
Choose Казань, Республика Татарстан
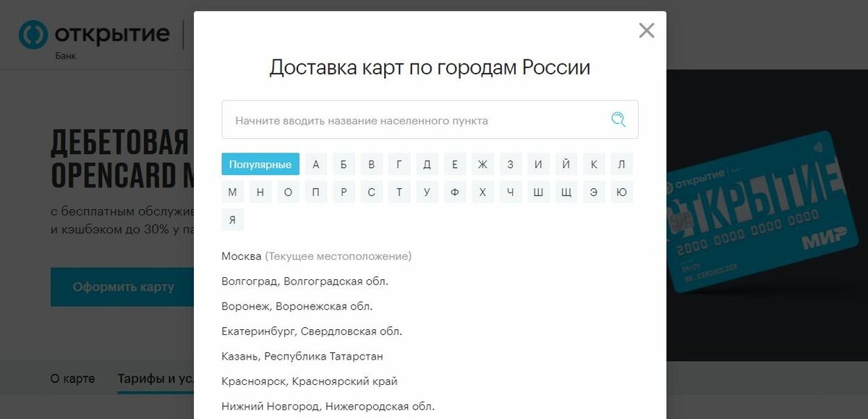(302, 356)
